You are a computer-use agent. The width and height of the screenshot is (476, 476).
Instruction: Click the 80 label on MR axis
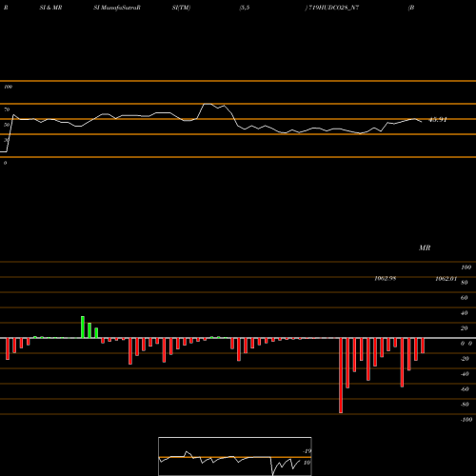coord(464,283)
